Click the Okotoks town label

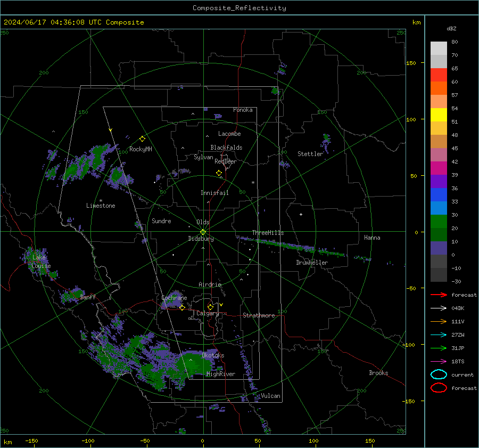(213, 355)
